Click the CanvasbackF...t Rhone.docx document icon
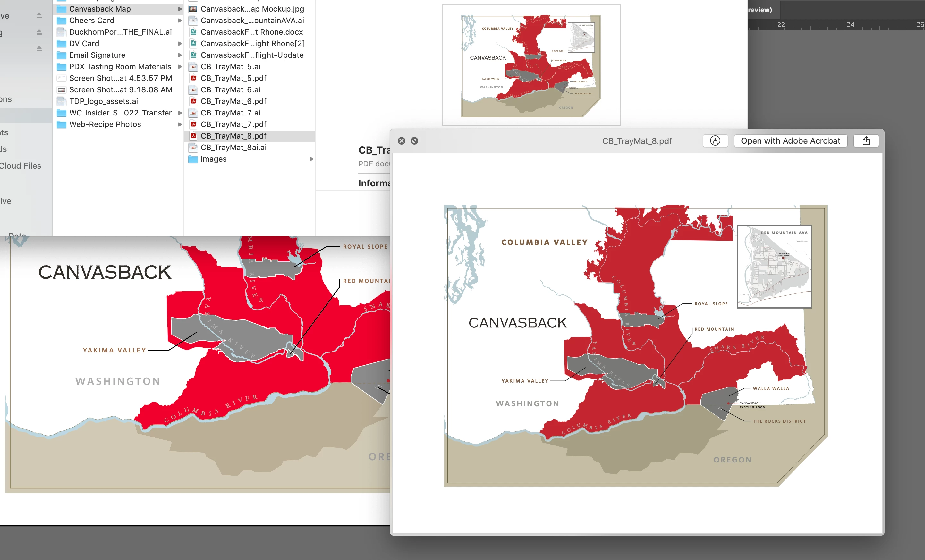This screenshot has height=560, width=925. [193, 32]
